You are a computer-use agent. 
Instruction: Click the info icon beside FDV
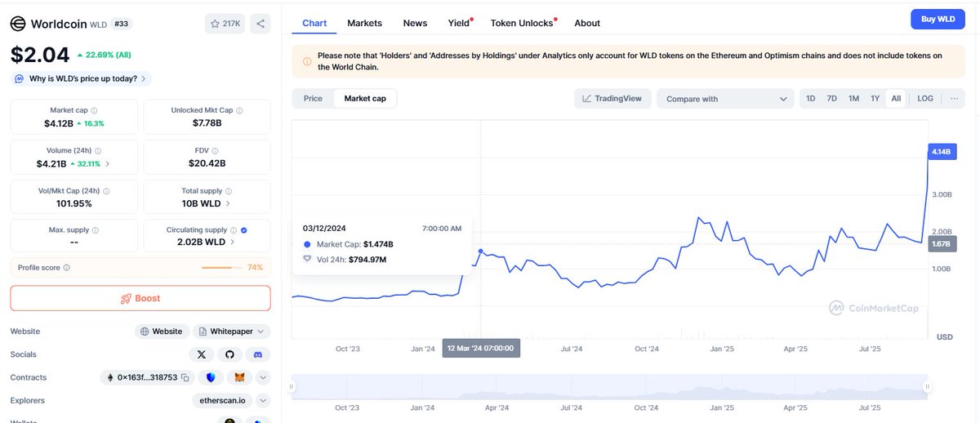coord(216,150)
